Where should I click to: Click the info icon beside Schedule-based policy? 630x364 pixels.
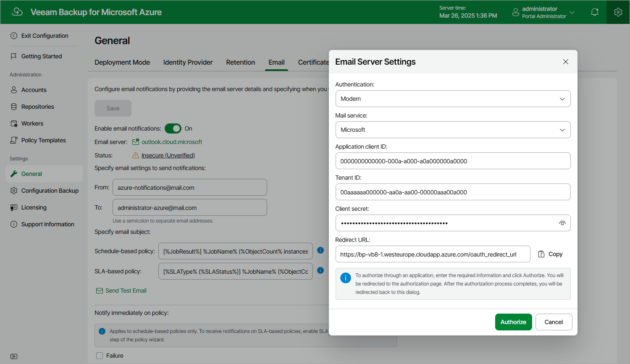[320, 250]
